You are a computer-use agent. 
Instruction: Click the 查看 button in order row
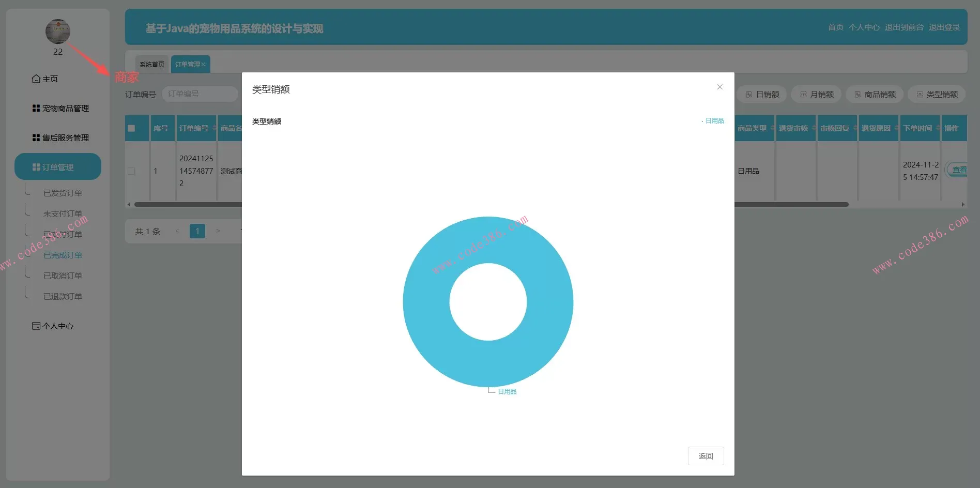[x=957, y=170]
